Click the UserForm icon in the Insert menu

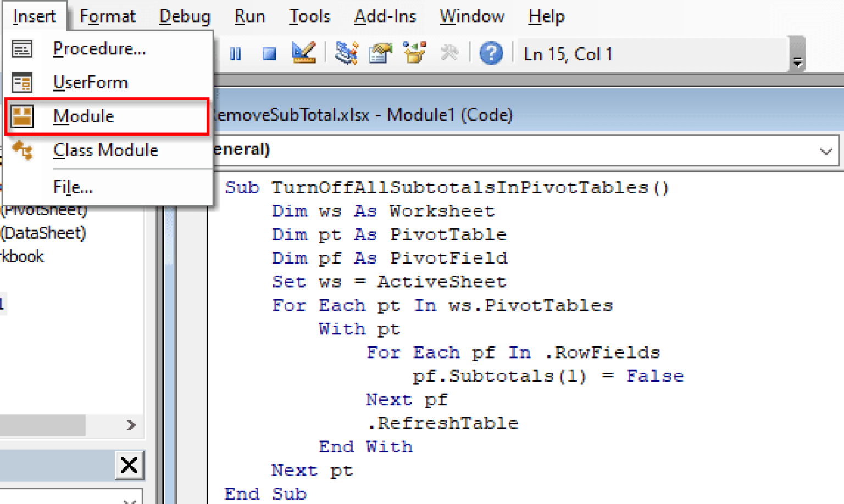pos(22,82)
